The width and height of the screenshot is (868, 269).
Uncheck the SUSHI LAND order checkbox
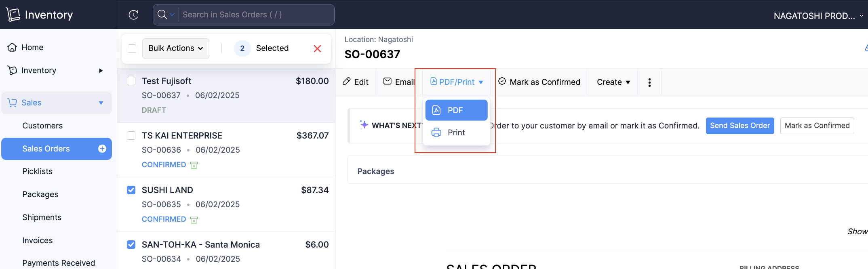pyautogui.click(x=131, y=190)
